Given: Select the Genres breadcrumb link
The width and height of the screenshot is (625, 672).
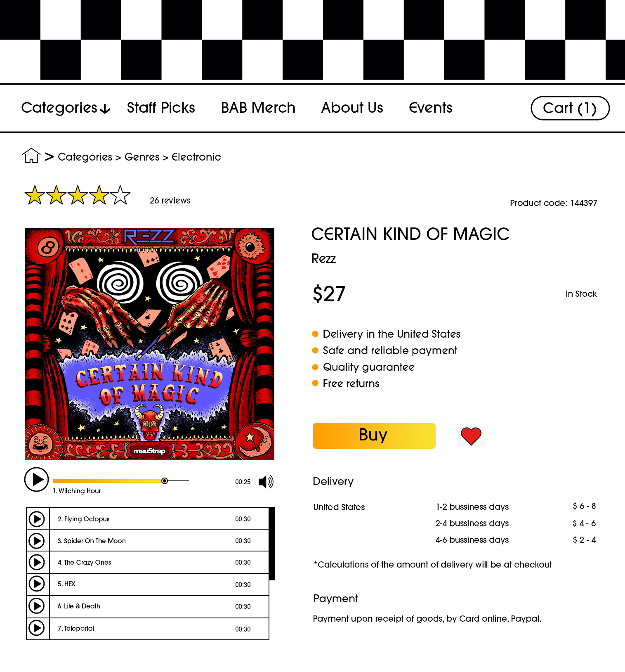Looking at the screenshot, I should click(x=142, y=157).
